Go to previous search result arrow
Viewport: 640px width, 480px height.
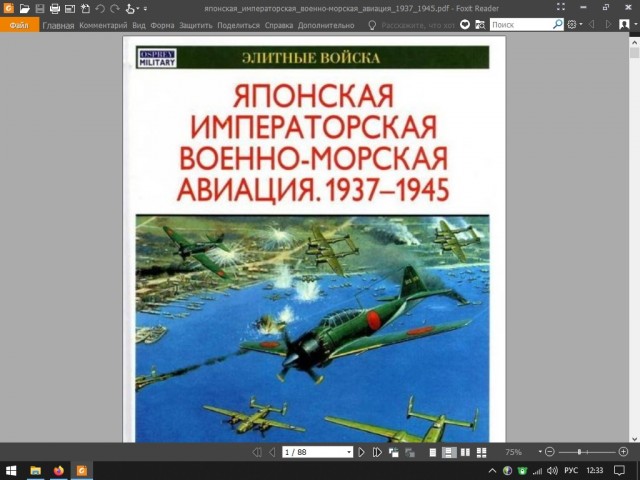tap(591, 25)
